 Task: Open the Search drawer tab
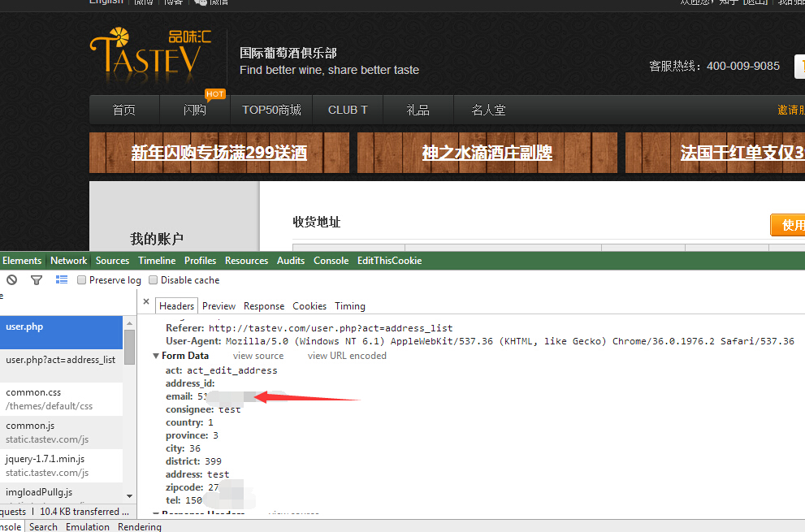[43, 526]
